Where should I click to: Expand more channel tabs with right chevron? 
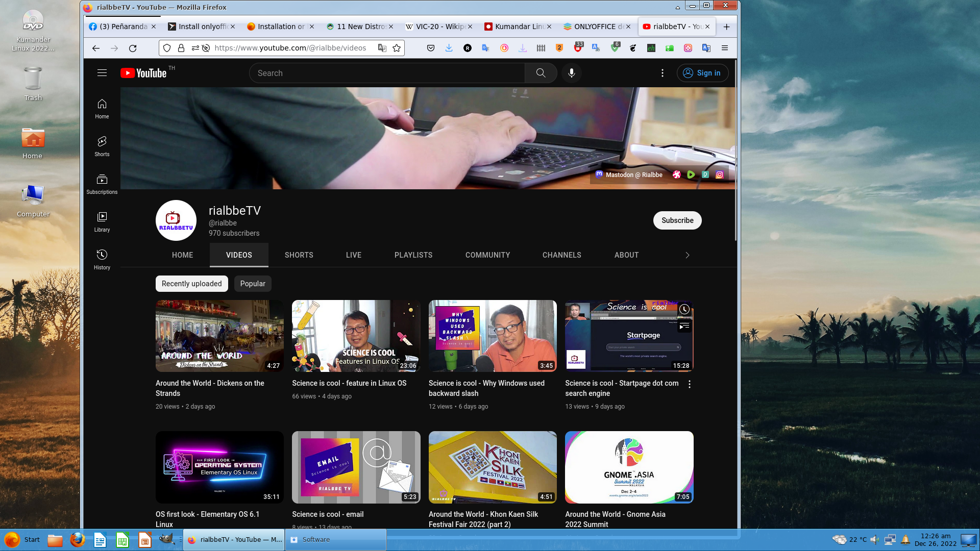688,255
